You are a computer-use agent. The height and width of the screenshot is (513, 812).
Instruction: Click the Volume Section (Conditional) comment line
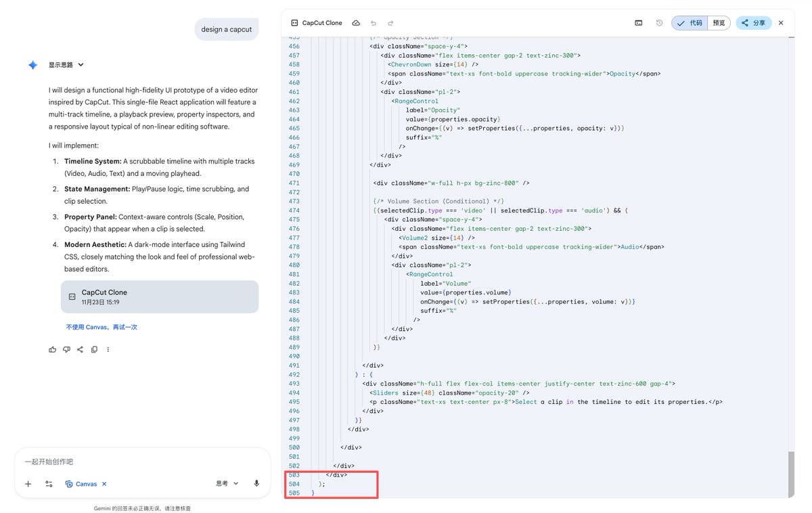click(439, 201)
